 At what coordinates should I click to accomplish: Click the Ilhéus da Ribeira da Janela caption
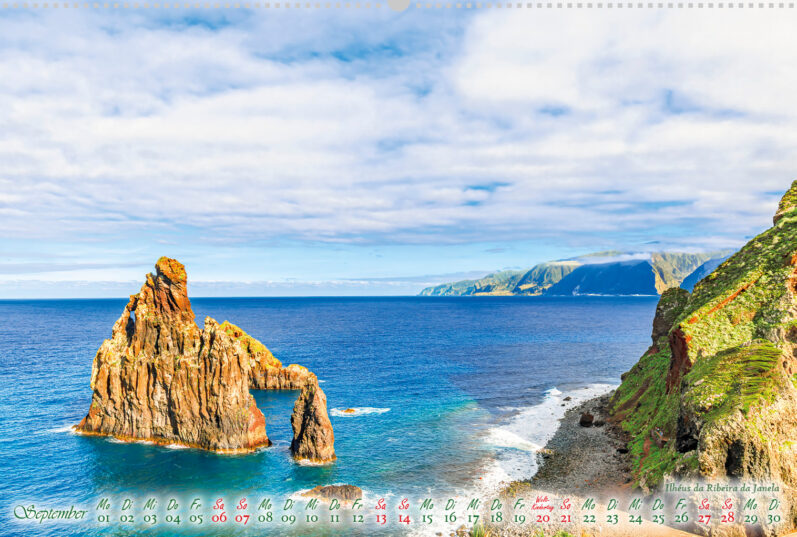tap(722, 488)
